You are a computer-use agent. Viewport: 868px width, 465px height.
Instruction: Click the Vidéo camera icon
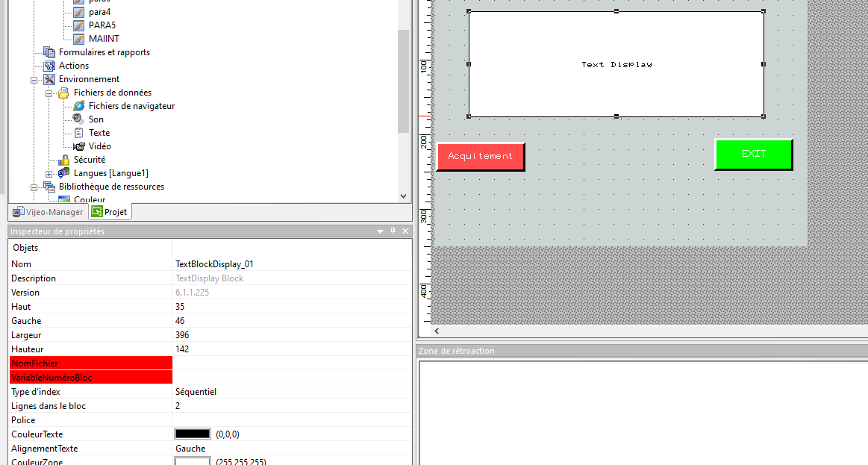[79, 146]
